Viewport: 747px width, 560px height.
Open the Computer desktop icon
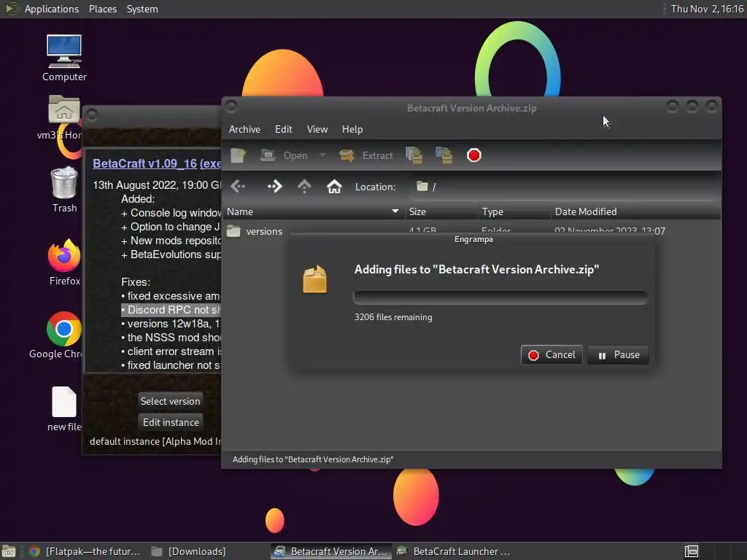coord(64,58)
